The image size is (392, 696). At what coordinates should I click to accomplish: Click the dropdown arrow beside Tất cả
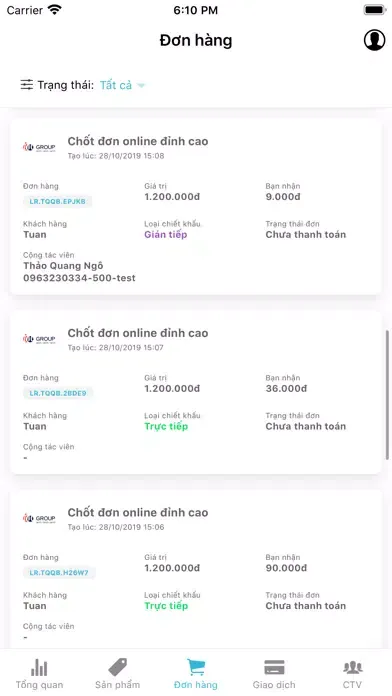(x=141, y=85)
